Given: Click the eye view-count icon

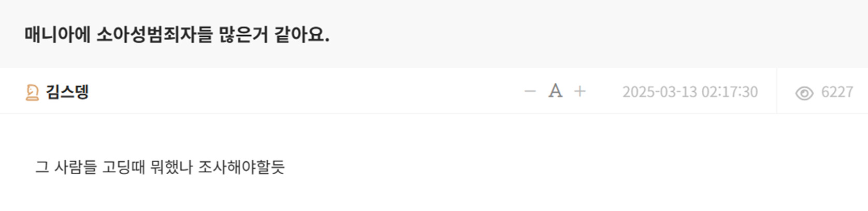Looking at the screenshot, I should tap(804, 93).
